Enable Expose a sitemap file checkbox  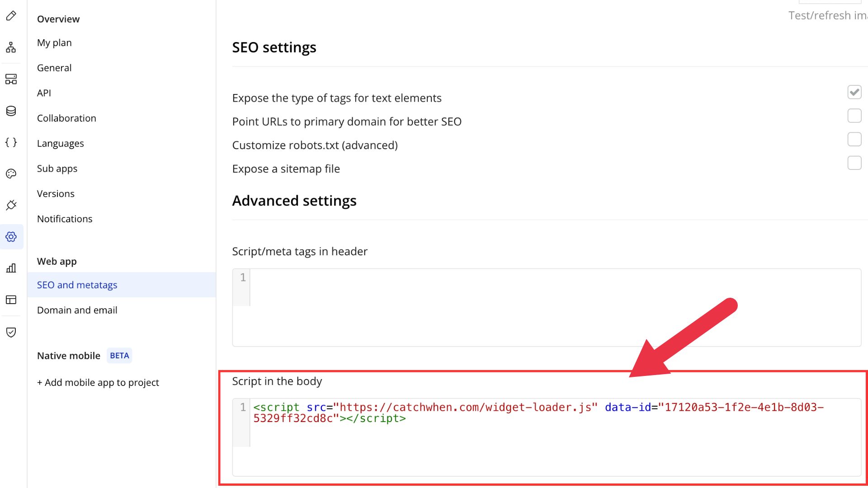pos(854,163)
